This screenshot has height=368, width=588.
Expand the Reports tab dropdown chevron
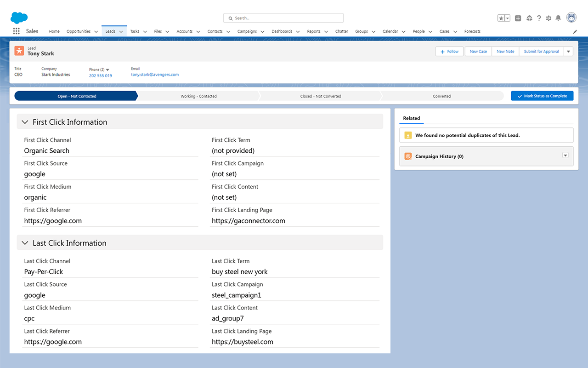coord(326,32)
